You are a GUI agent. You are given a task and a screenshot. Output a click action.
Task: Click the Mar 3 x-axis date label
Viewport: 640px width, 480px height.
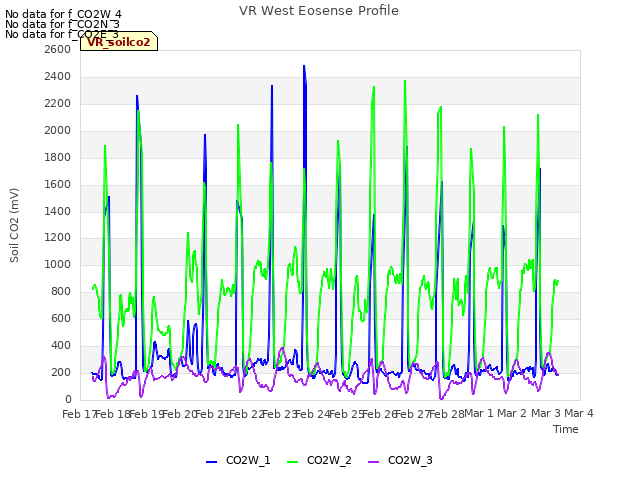tap(546, 413)
